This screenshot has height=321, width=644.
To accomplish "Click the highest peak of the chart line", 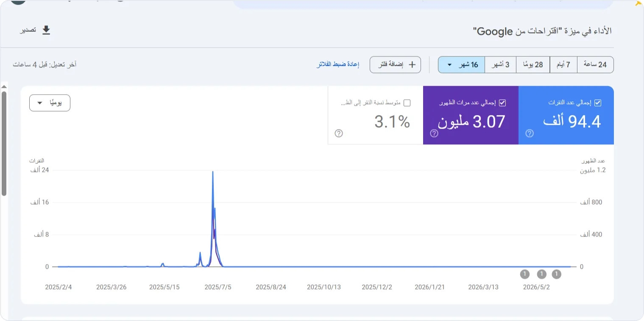I will click(213, 172).
